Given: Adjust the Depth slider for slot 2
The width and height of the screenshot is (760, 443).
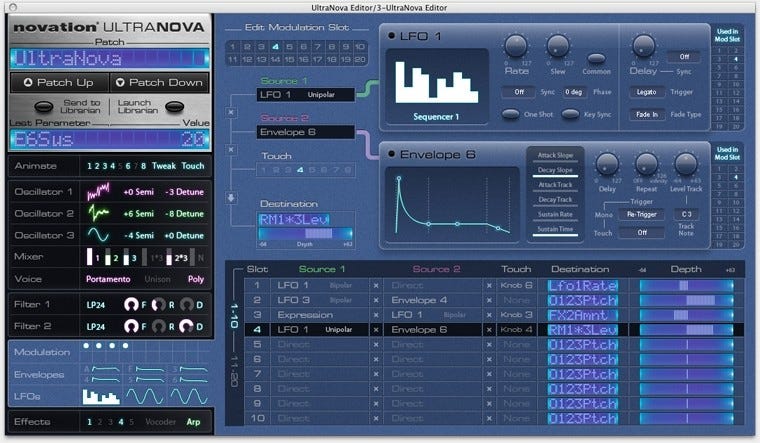Looking at the screenshot, I should [685, 299].
